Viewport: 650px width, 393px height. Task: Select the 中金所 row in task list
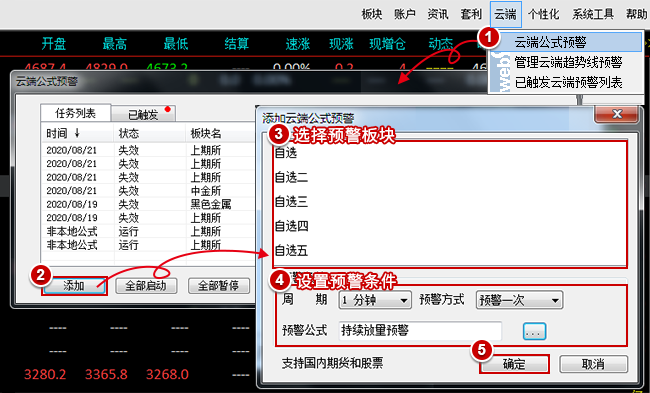(149, 191)
